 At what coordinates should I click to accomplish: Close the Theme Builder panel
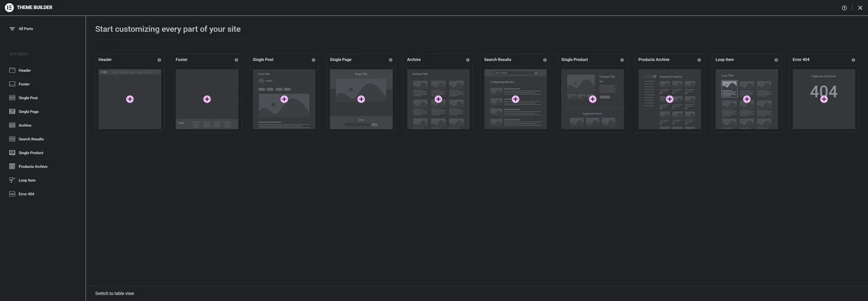(x=860, y=8)
